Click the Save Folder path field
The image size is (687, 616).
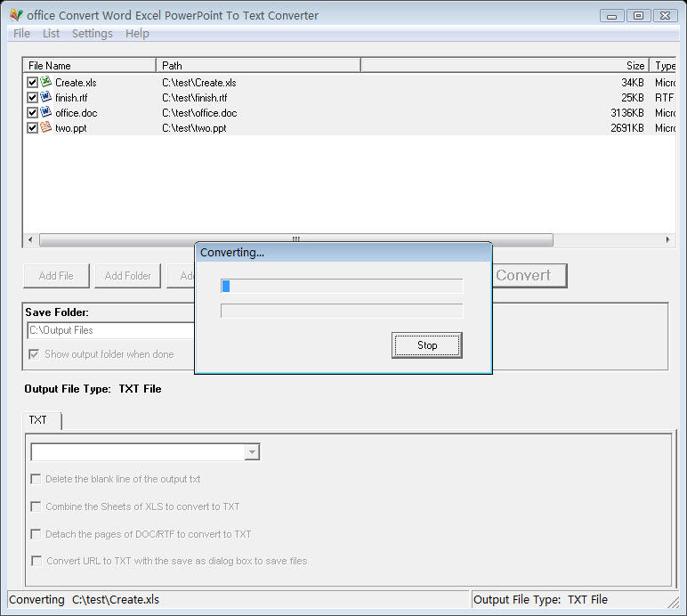(x=111, y=330)
